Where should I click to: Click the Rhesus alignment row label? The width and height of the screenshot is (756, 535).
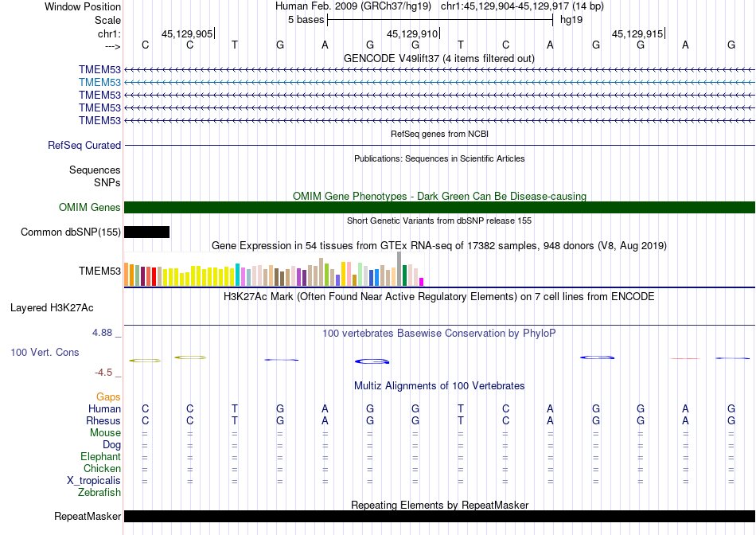(x=103, y=420)
